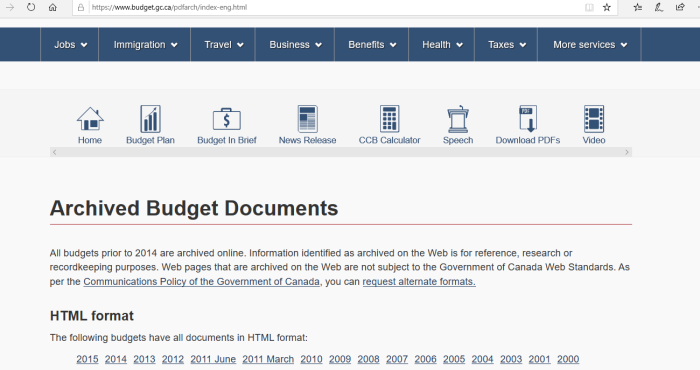Refresh the page with the reload icon
This screenshot has height=370, width=700.
click(31, 7)
